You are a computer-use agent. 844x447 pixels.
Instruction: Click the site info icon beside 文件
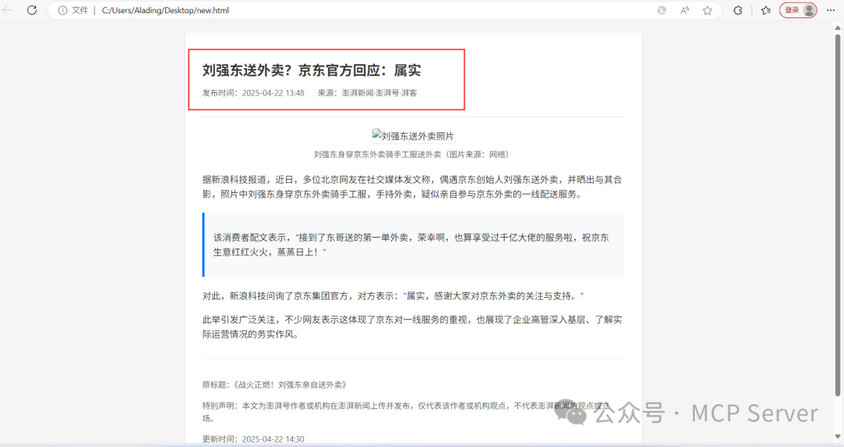62,10
